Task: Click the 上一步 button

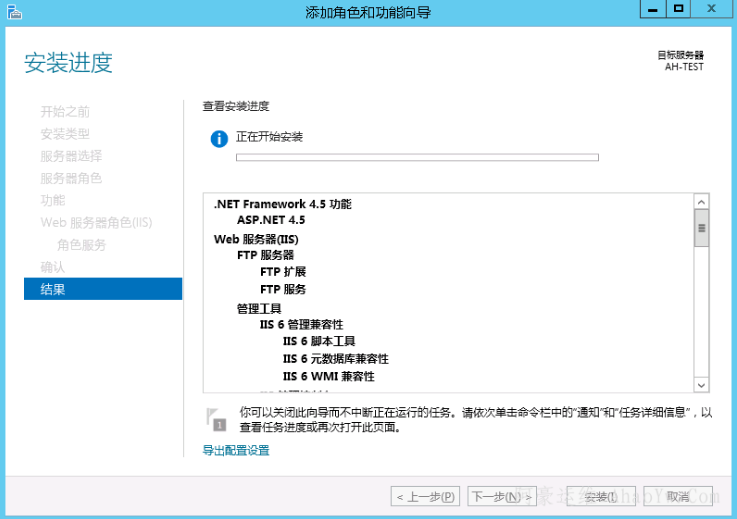Action: pyautogui.click(x=425, y=496)
